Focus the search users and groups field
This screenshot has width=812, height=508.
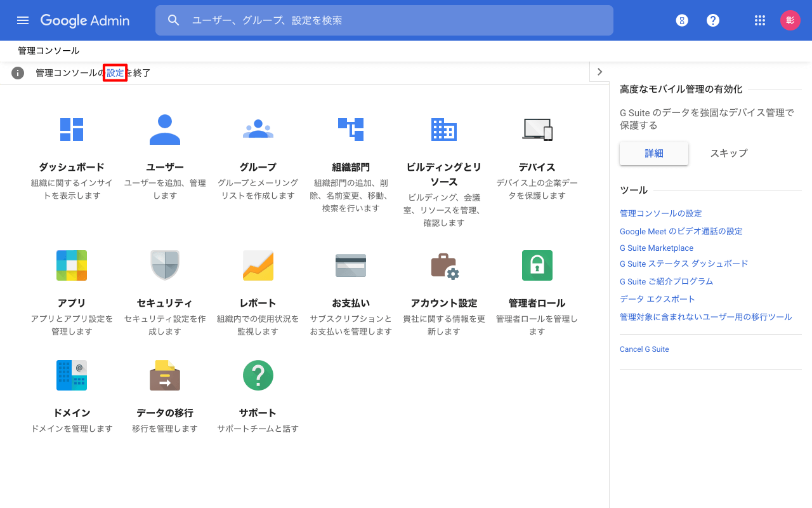pyautogui.click(x=384, y=20)
